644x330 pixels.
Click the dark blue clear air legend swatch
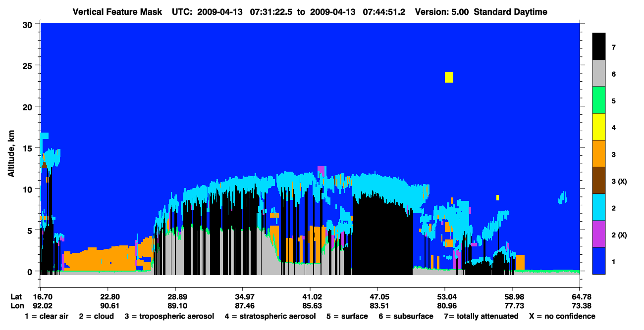click(x=599, y=261)
